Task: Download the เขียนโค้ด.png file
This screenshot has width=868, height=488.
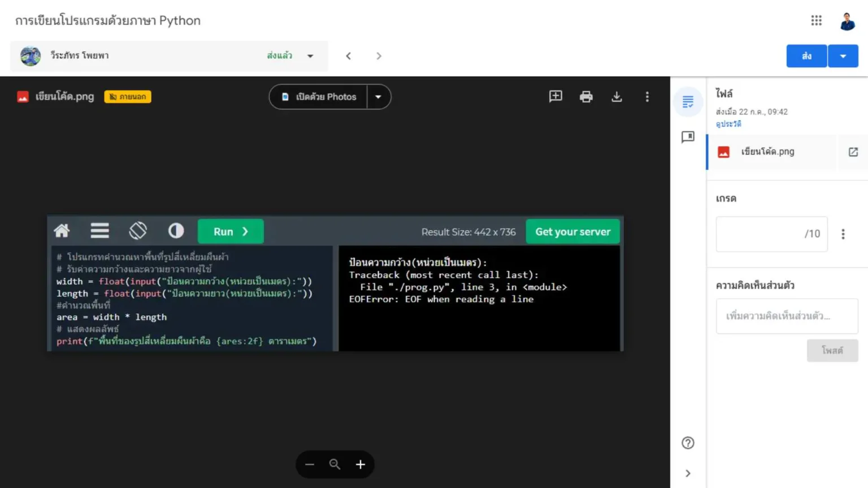Action: point(617,97)
